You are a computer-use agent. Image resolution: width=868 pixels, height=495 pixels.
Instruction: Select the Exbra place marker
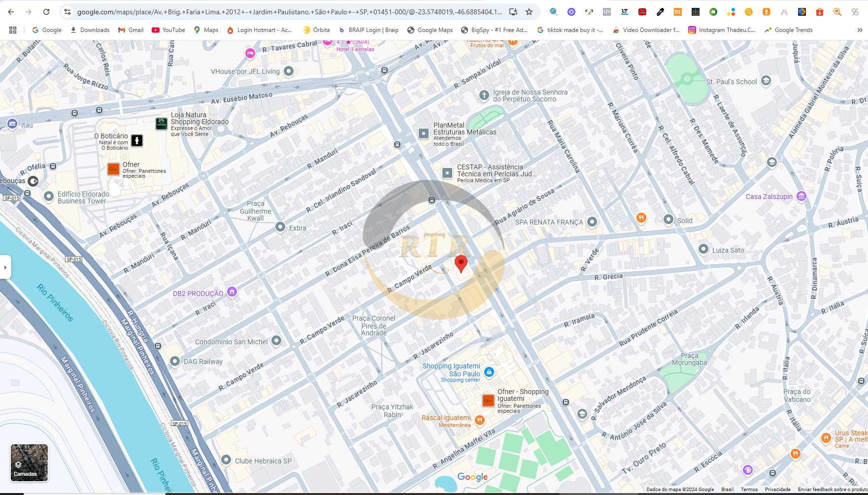(x=280, y=227)
